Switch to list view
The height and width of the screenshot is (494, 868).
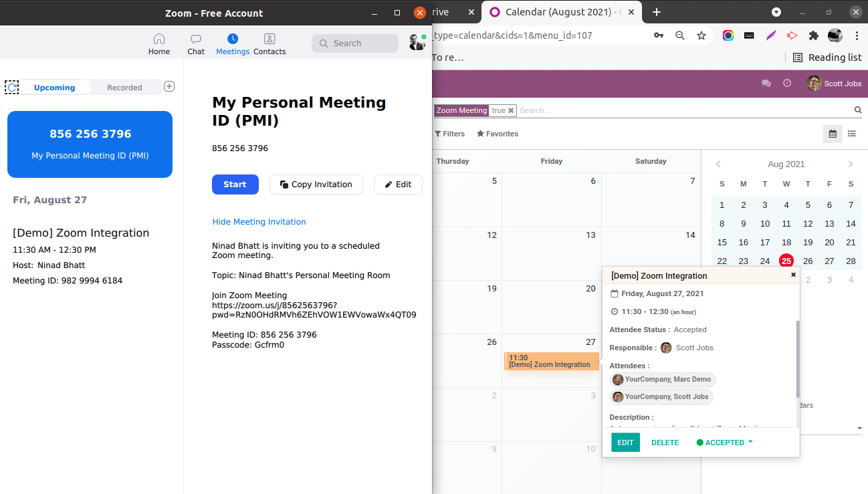pos(852,134)
